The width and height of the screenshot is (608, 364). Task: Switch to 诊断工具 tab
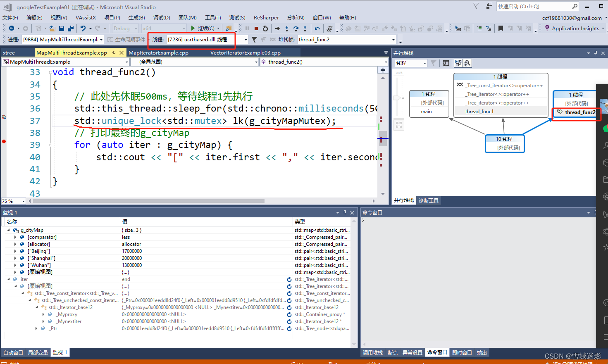[429, 200]
